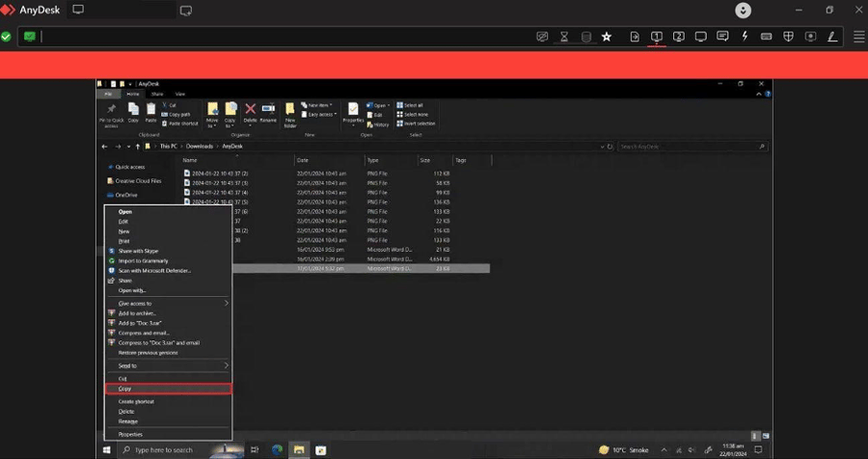Click the crossed-out screen privacy icon

542,37
